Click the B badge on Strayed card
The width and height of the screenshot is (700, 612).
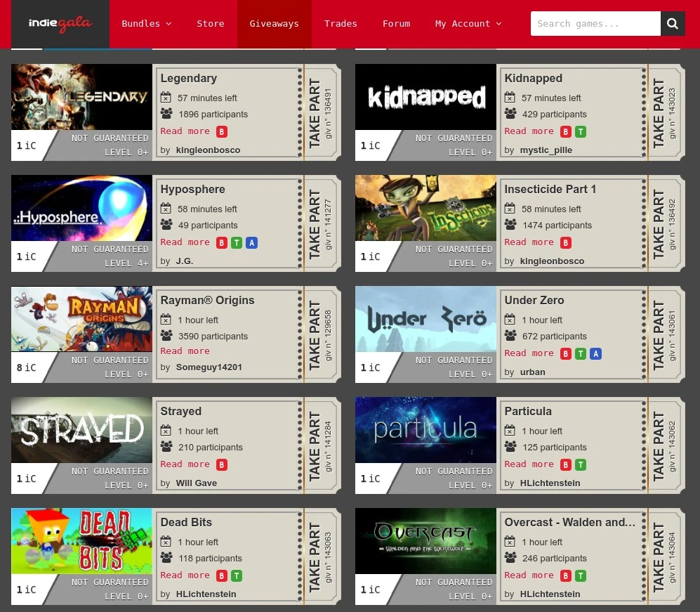click(222, 464)
